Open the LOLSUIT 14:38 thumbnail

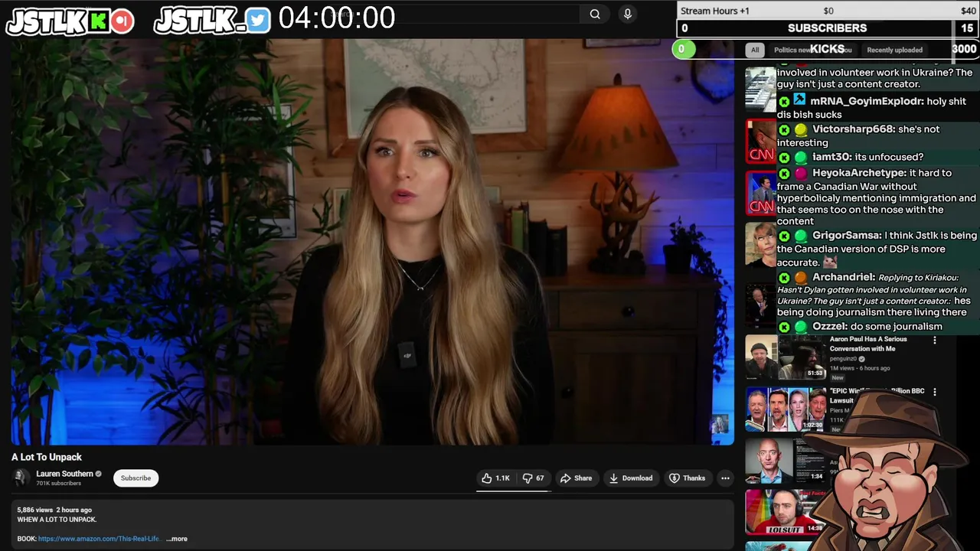pos(786,512)
